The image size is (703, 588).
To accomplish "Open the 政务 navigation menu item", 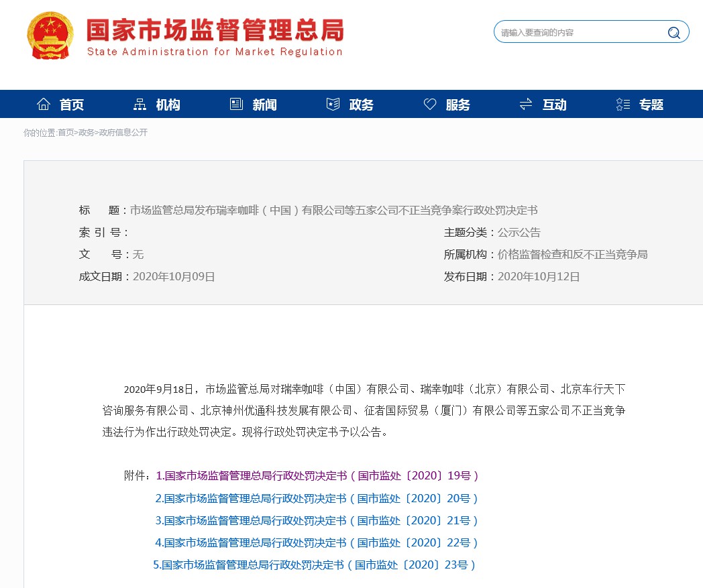I will (362, 105).
